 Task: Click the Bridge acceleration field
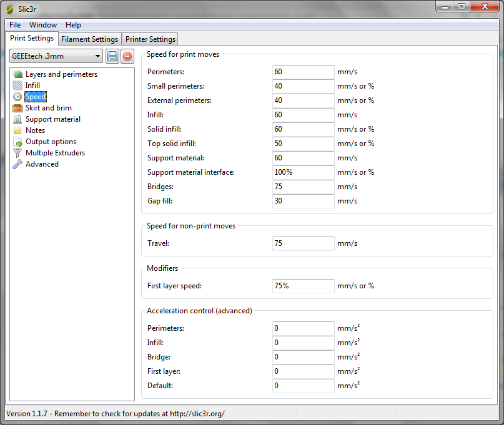pos(303,357)
